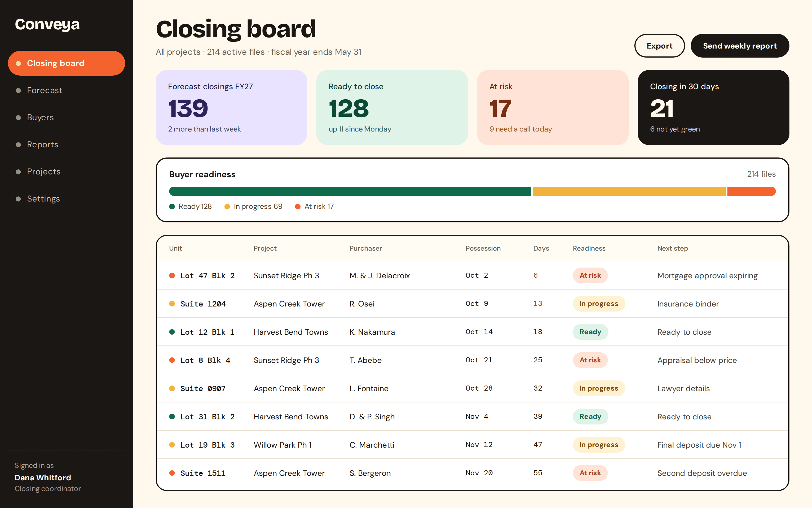The image size is (812, 508).
Task: Open unit Suite 0907
Action: (x=203, y=388)
